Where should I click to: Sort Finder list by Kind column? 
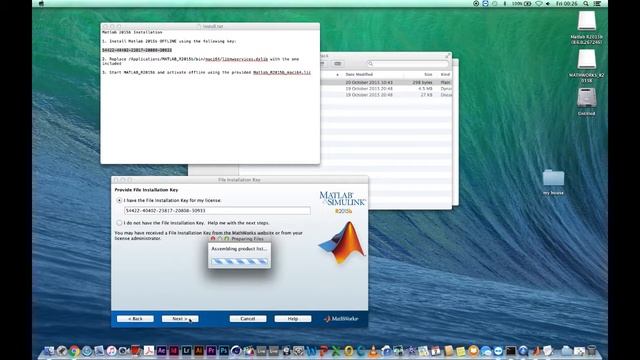445,75
